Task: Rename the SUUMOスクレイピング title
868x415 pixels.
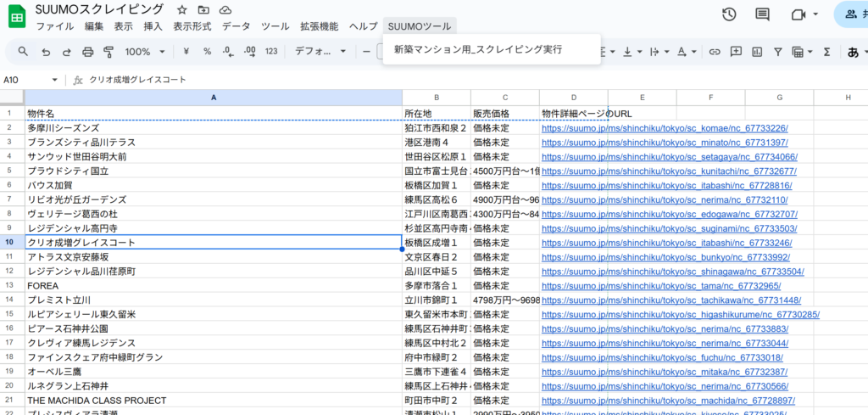Action: (100, 9)
